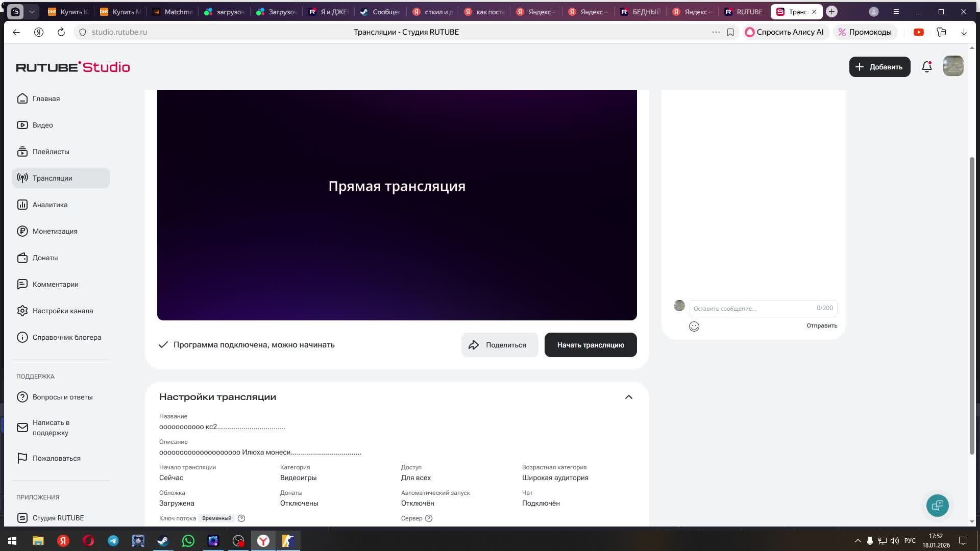980x551 pixels.
Task: Click the Поделиться button
Action: [499, 345]
